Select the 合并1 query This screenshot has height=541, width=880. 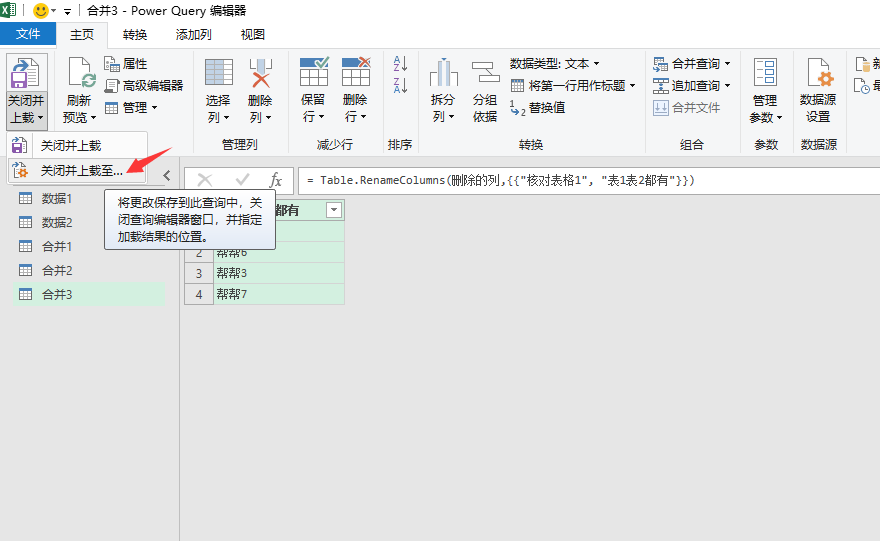[89, 246]
